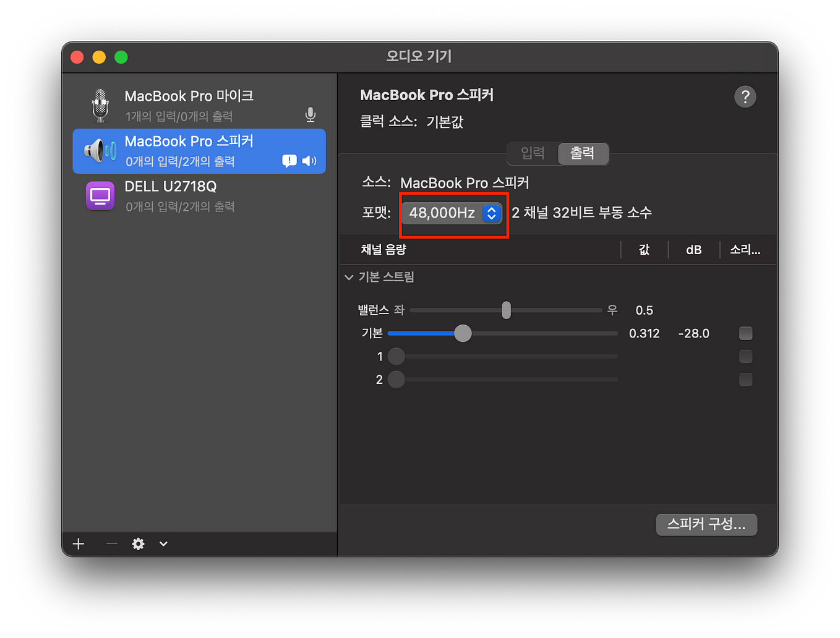Click the 클럭 소스: 기본값 text
840x638 pixels.
[x=412, y=122]
